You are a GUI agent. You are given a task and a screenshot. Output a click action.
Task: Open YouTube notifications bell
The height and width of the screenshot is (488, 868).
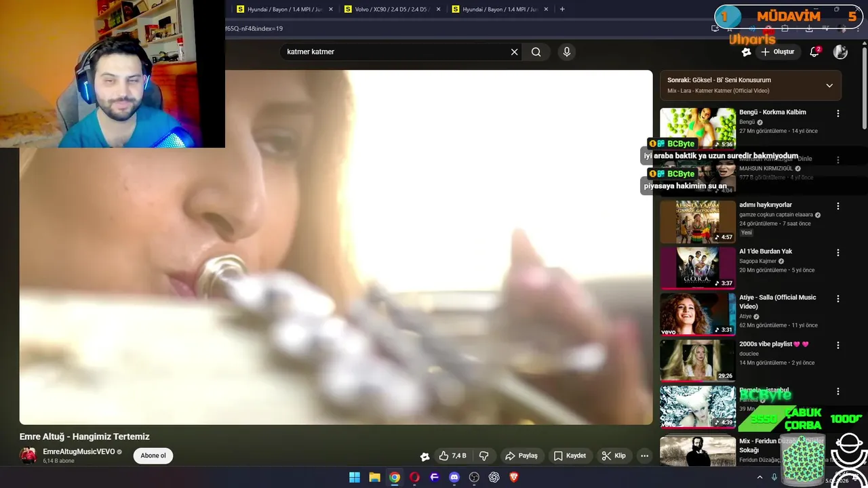(815, 52)
